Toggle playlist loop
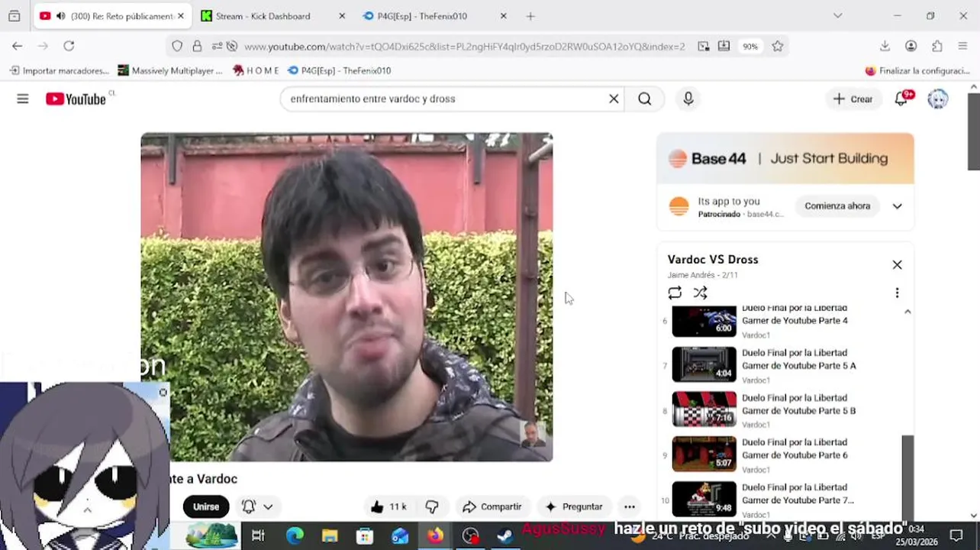 (x=675, y=293)
